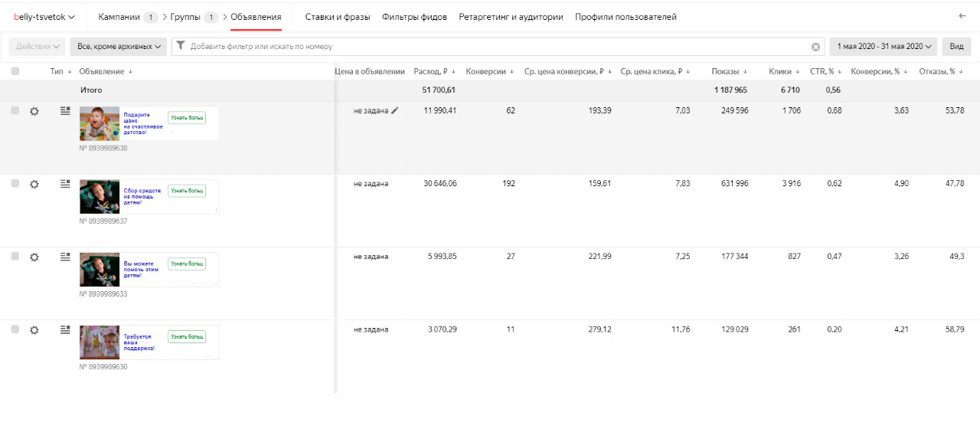Open settings gear for ad №8939989637
This screenshot has height=426, width=980.
[34, 184]
